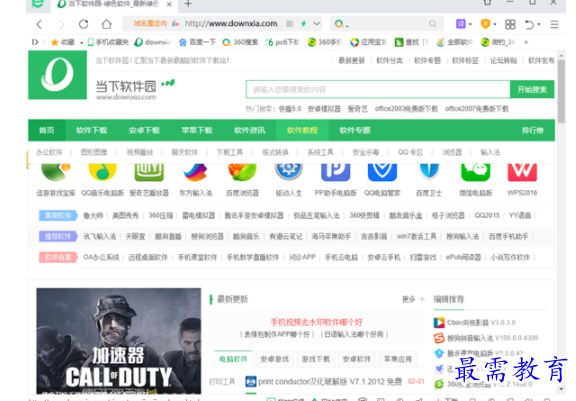The image size is (576, 401).
Task: Open the 360搜索 bookmark
Action: [x=240, y=42]
